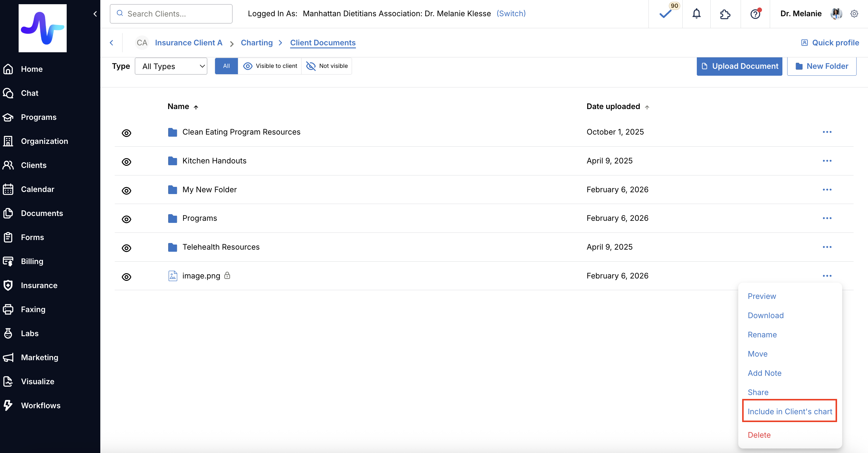868x453 pixels.
Task: Toggle visibility eye for Kitchen Handouts folder
Action: point(126,162)
